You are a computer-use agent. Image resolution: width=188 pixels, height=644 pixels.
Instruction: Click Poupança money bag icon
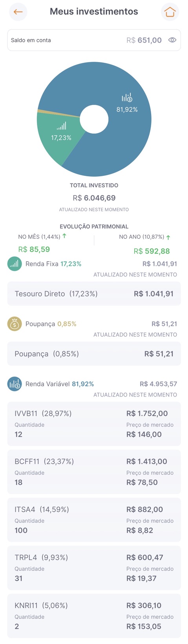[x=15, y=324]
